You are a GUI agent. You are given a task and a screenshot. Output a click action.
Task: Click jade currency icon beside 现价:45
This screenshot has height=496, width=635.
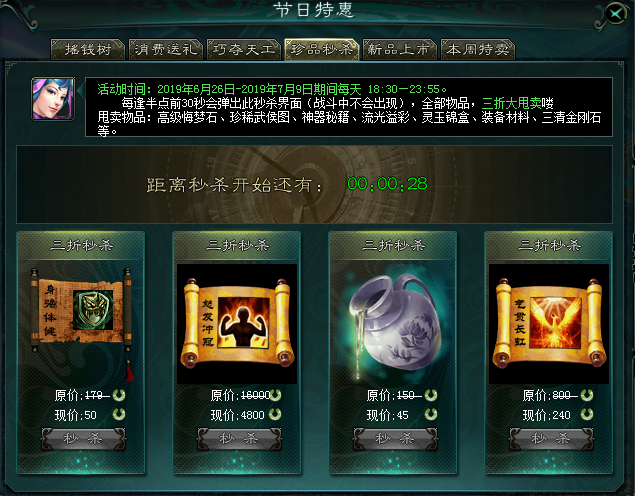(431, 414)
